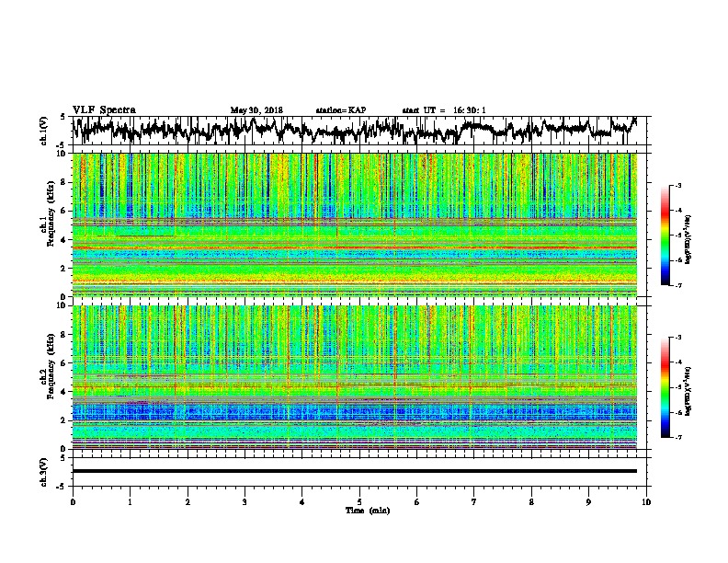Click time axis tick label "5"
The image size is (728, 563).
point(359,502)
